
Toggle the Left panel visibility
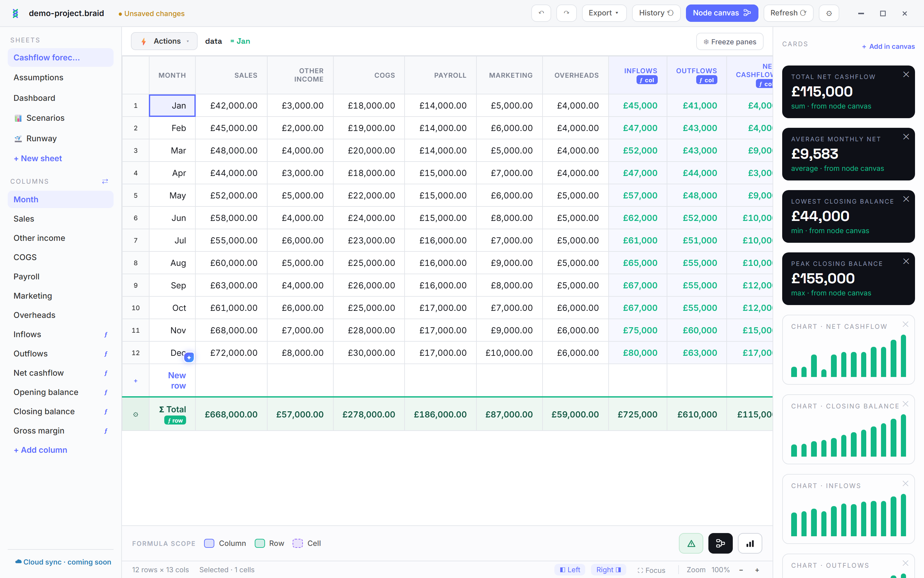tap(570, 570)
